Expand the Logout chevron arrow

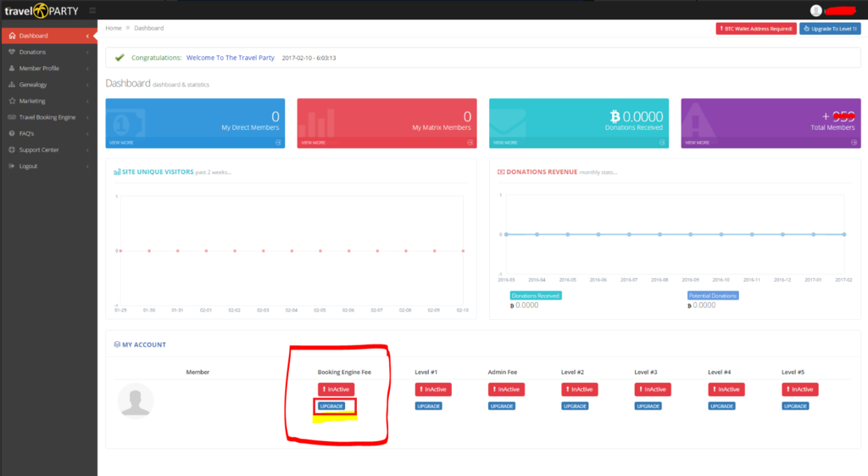pyautogui.click(x=87, y=166)
